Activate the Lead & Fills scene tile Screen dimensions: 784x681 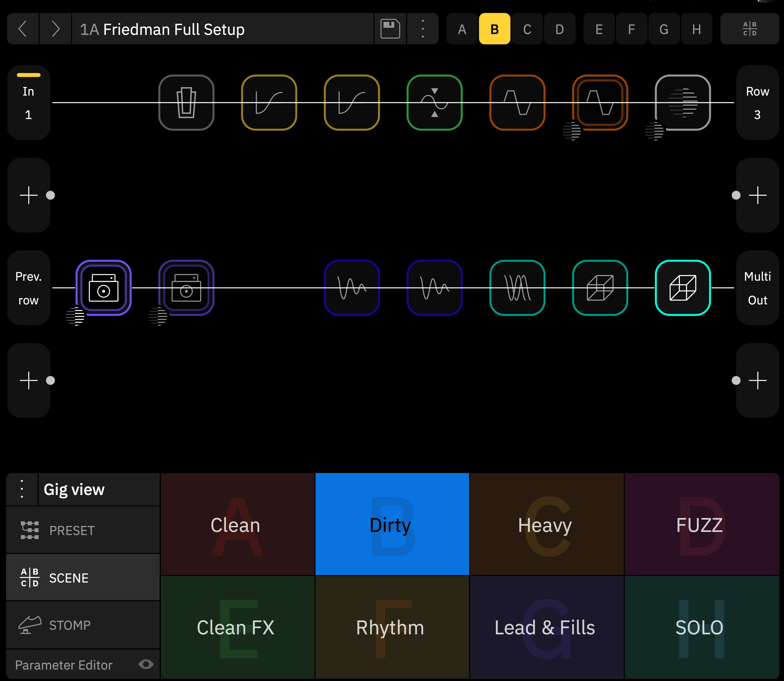547,627
